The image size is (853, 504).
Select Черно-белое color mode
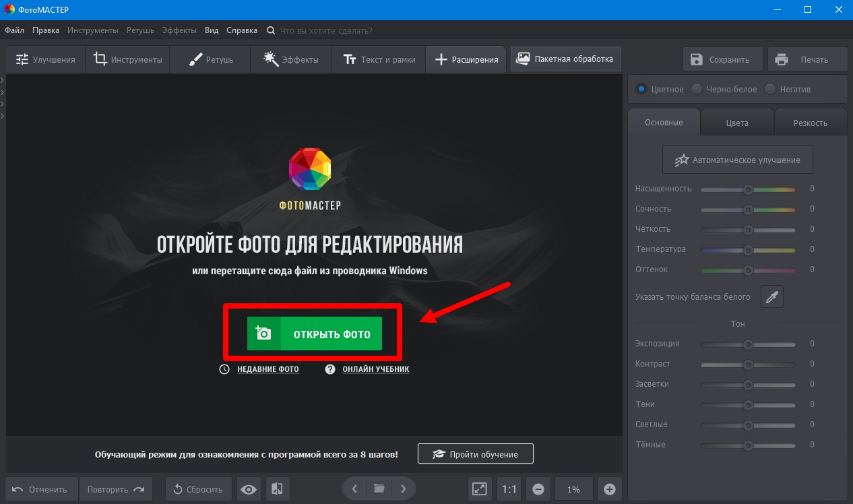click(724, 89)
